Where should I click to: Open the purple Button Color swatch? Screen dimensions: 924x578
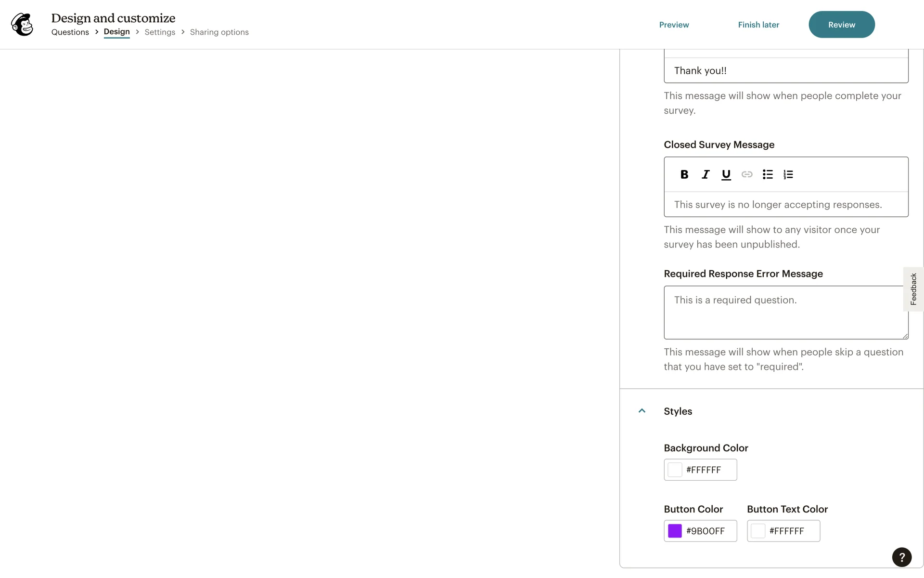pyautogui.click(x=675, y=531)
